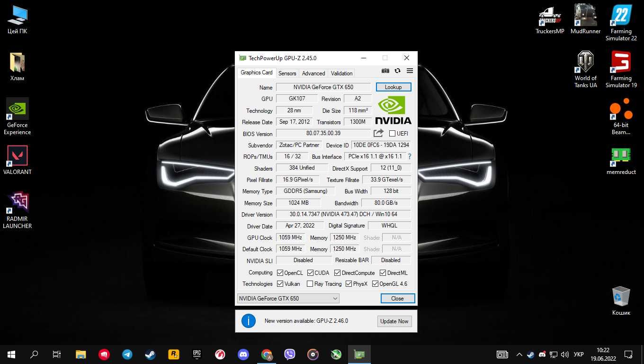Click the BIOS export share icon
This screenshot has width=644, height=364.
[378, 133]
